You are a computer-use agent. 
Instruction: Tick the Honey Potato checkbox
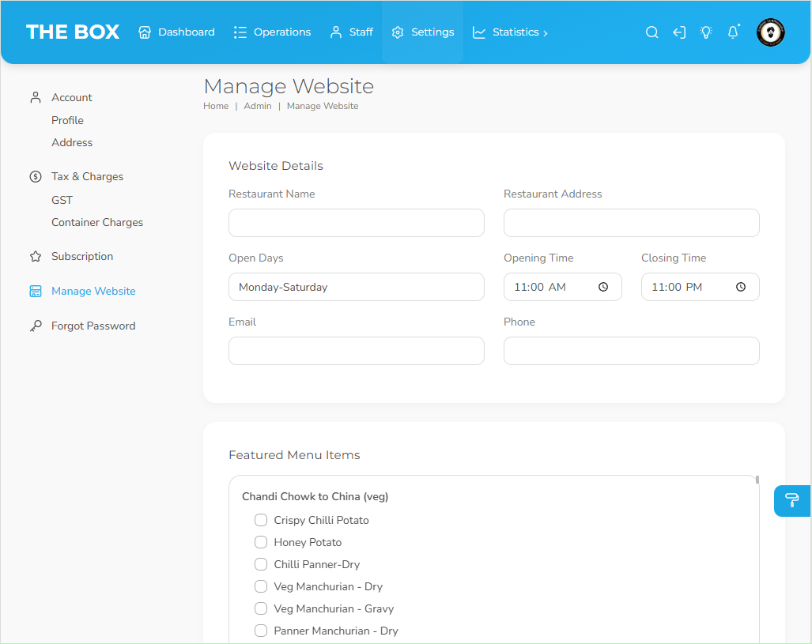pyautogui.click(x=261, y=542)
